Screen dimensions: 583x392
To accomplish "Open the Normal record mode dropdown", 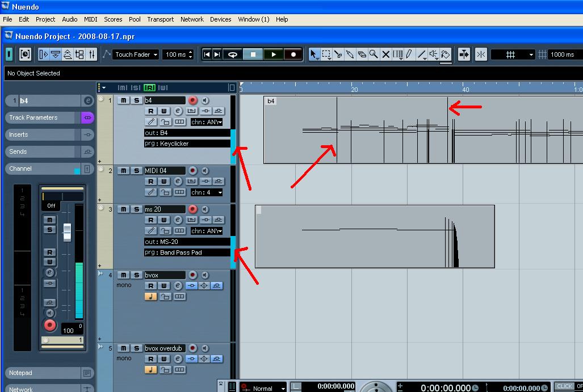I will click(263, 388).
